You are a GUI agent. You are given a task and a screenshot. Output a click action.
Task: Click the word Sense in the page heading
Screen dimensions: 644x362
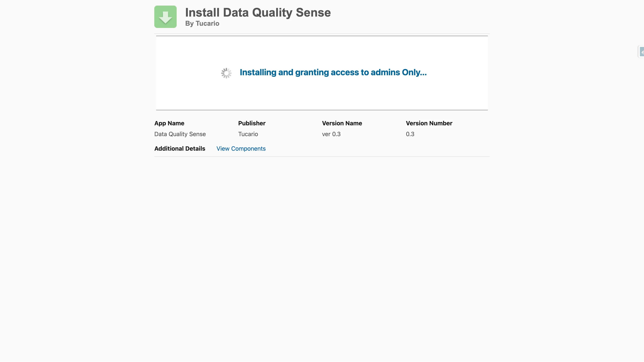pos(313,12)
